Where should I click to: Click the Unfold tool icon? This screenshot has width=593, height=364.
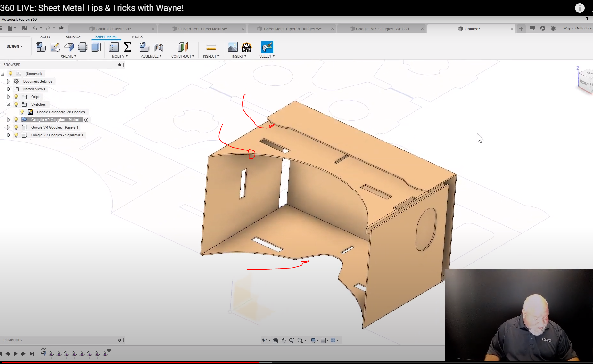click(x=82, y=47)
